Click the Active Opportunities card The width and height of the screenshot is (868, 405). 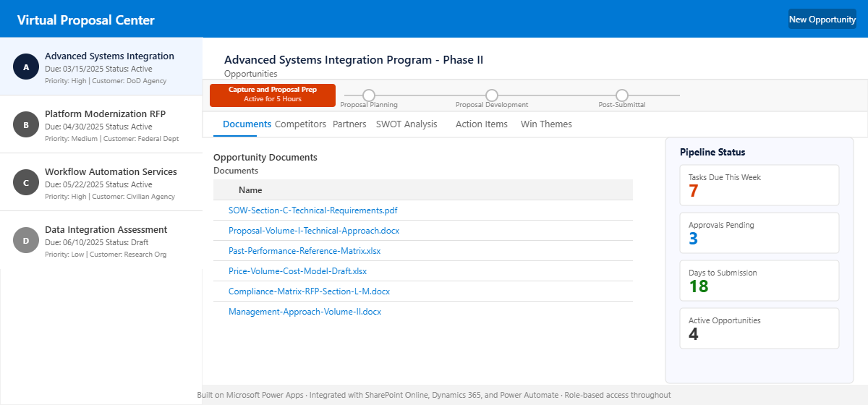[x=759, y=328]
